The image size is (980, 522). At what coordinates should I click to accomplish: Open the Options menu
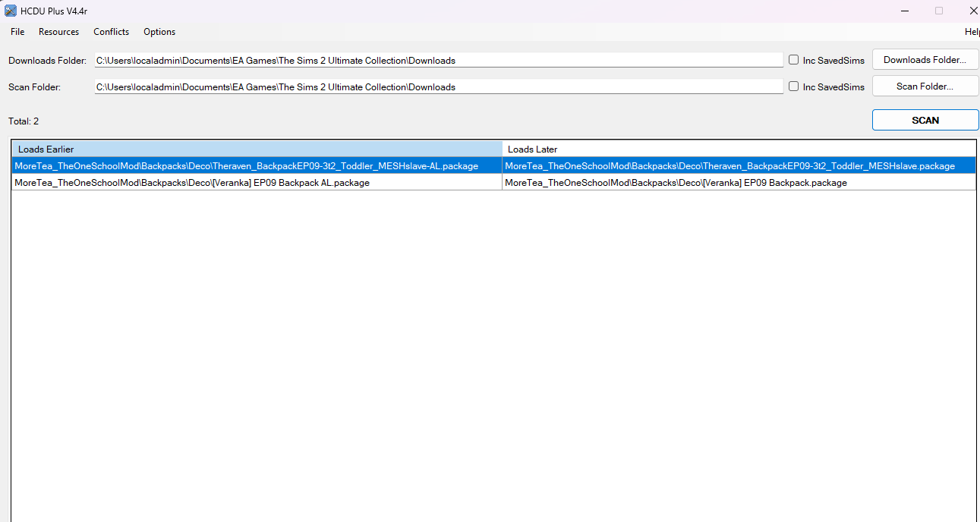pos(159,32)
